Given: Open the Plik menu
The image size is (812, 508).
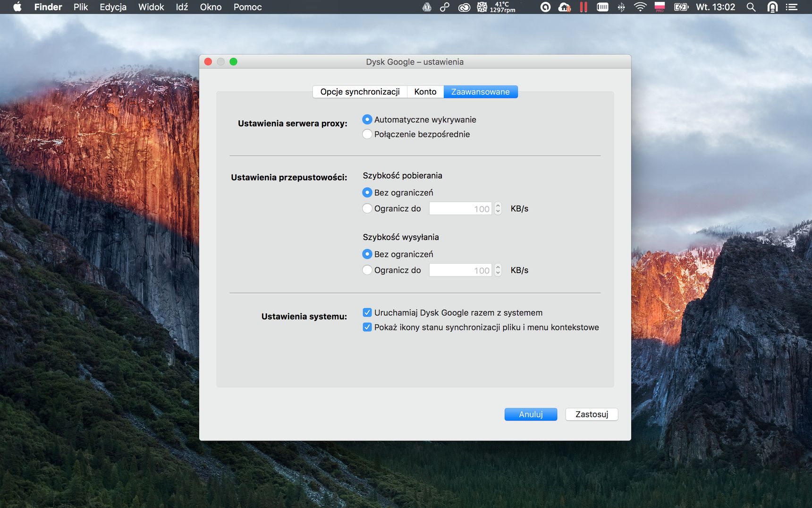Looking at the screenshot, I should click(81, 7).
